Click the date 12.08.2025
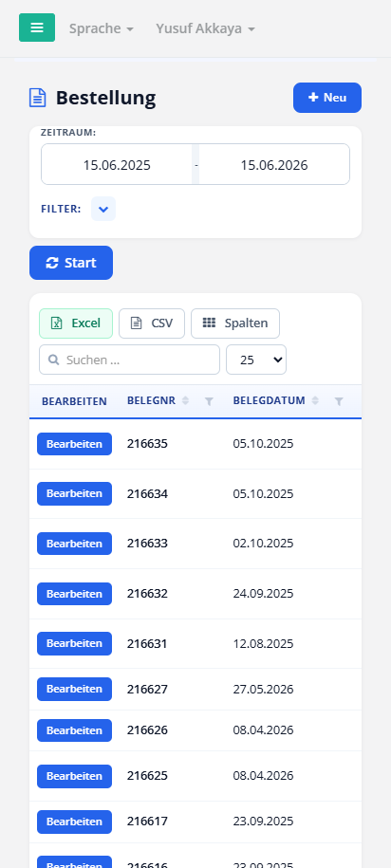The height and width of the screenshot is (868, 391). 263,644
